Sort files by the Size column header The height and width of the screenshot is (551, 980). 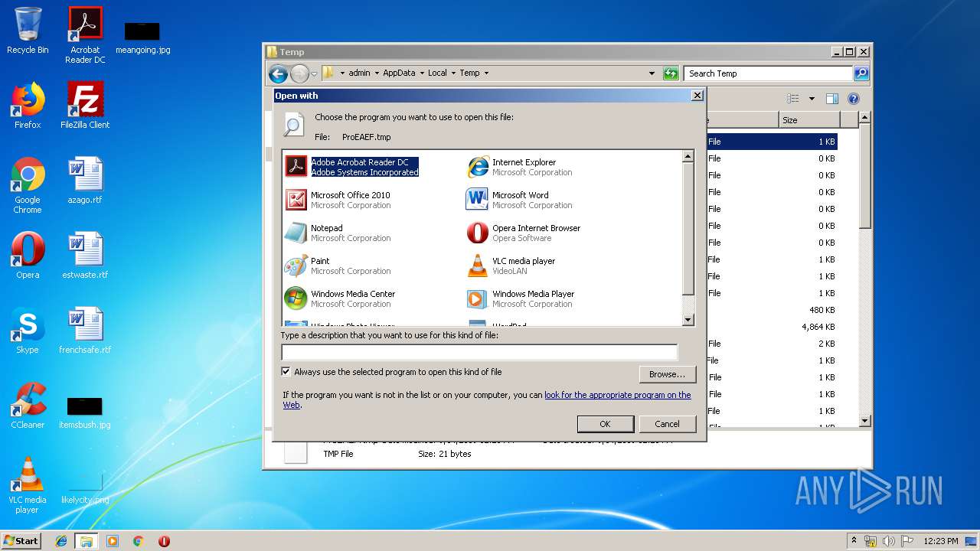tap(809, 120)
